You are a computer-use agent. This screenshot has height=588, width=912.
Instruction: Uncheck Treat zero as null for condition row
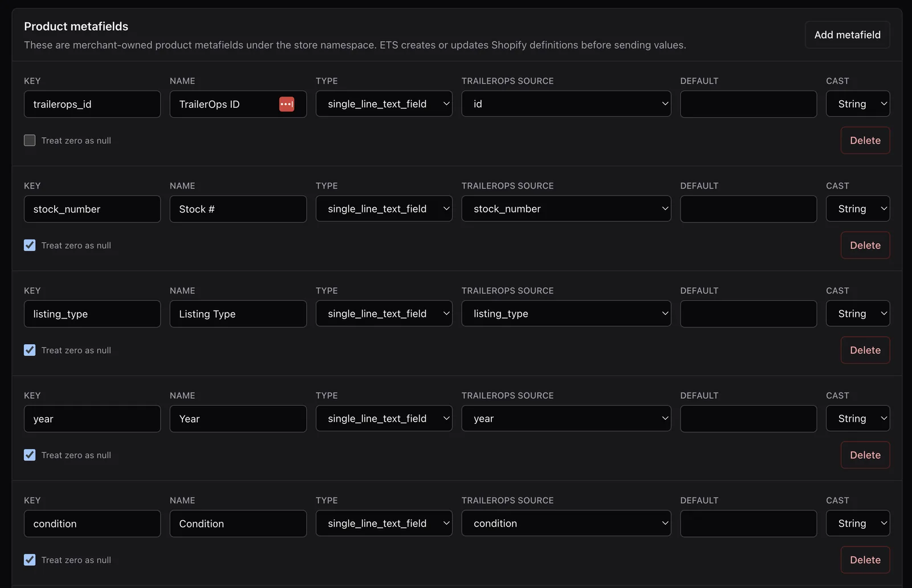30,560
